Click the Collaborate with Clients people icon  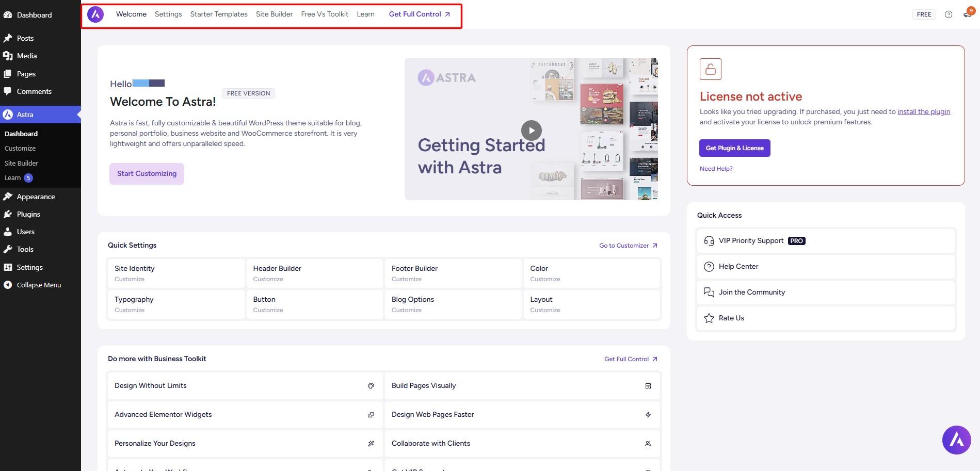click(x=648, y=444)
